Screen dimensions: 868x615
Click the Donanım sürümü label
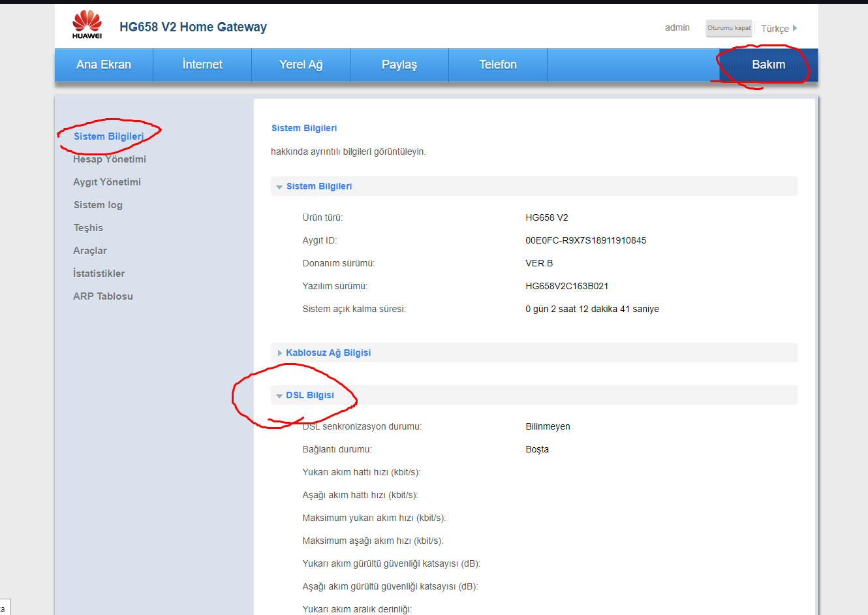(339, 263)
